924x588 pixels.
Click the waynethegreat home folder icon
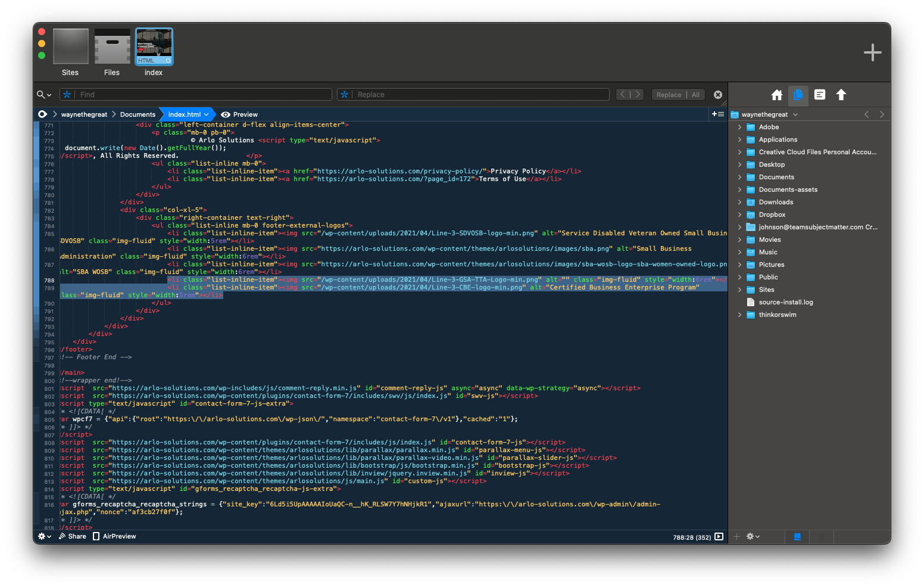point(735,114)
